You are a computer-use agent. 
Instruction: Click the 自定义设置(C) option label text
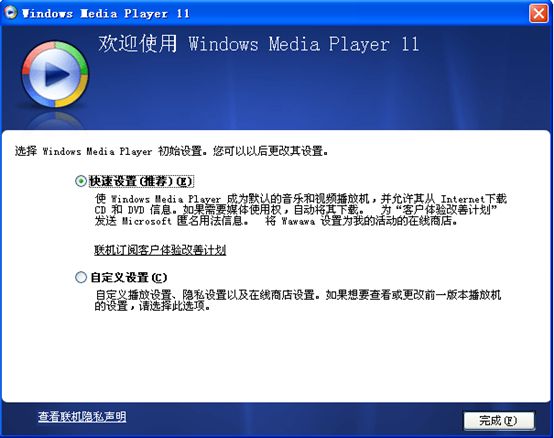coord(129,277)
